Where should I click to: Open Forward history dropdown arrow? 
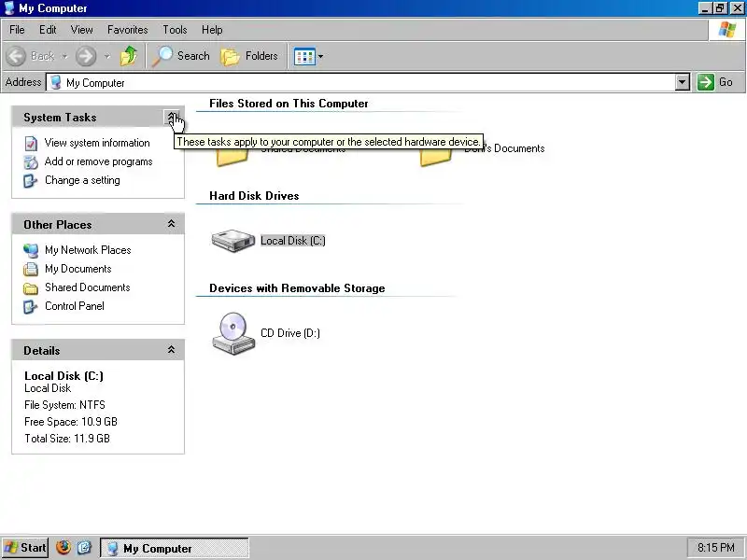point(107,56)
